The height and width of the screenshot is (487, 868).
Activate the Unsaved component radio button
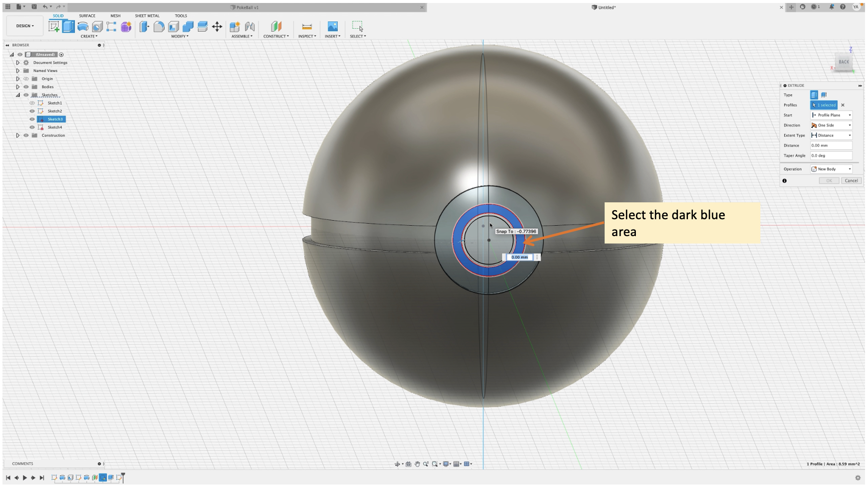click(62, 55)
